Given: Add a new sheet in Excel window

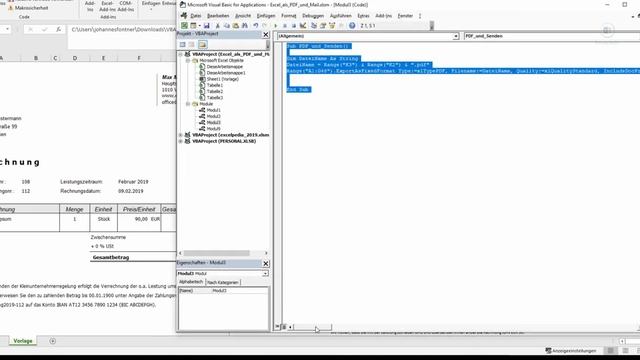Looking at the screenshot, I should pos(53,341).
